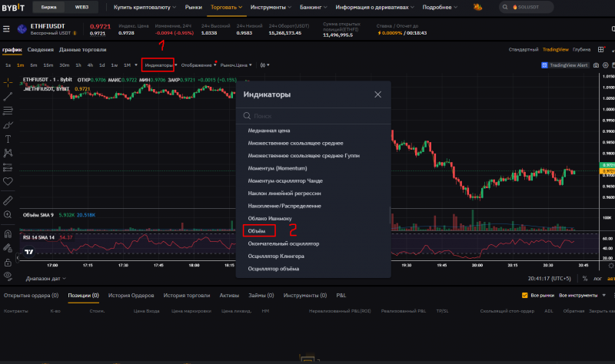Expand the Инструменты header menu
Viewport: 615px width, 364px height.
pyautogui.click(x=271, y=7)
